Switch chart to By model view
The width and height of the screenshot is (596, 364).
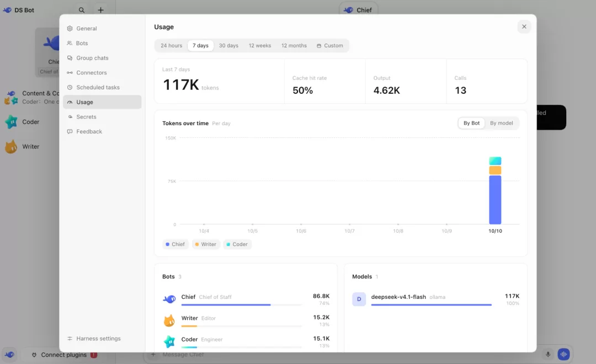tap(501, 123)
